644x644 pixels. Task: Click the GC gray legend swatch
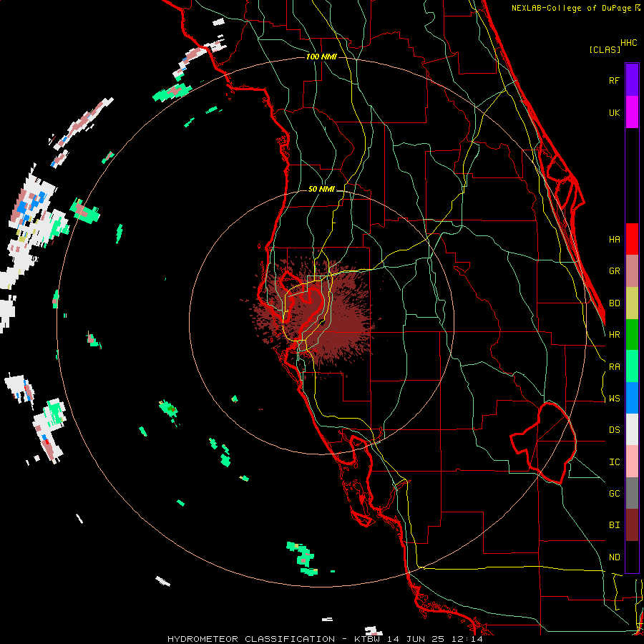pos(632,493)
